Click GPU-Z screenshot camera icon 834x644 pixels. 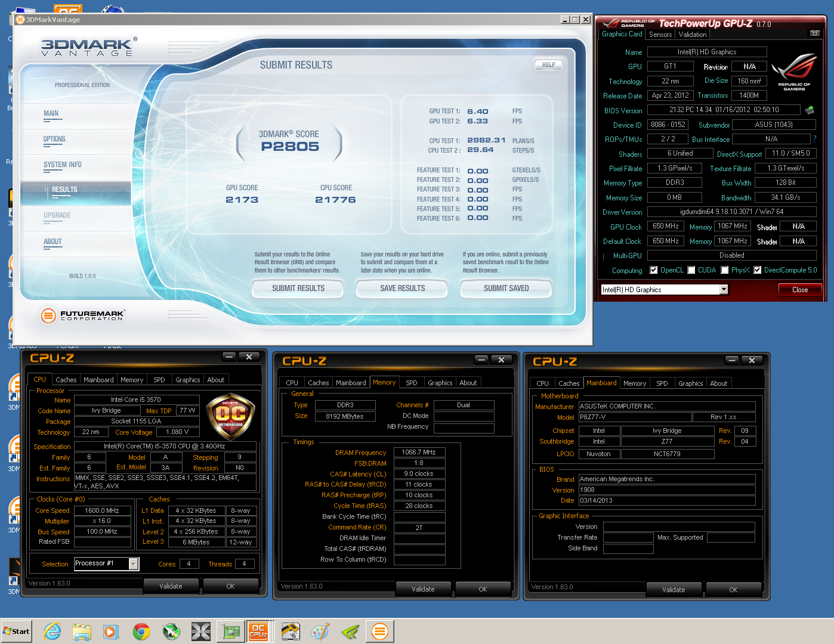coord(814,33)
